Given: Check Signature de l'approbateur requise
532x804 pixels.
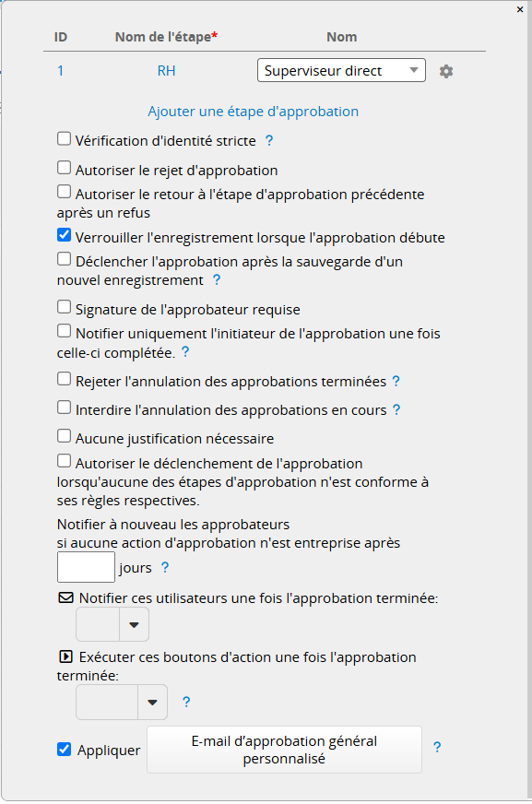Looking at the screenshot, I should (x=64, y=307).
